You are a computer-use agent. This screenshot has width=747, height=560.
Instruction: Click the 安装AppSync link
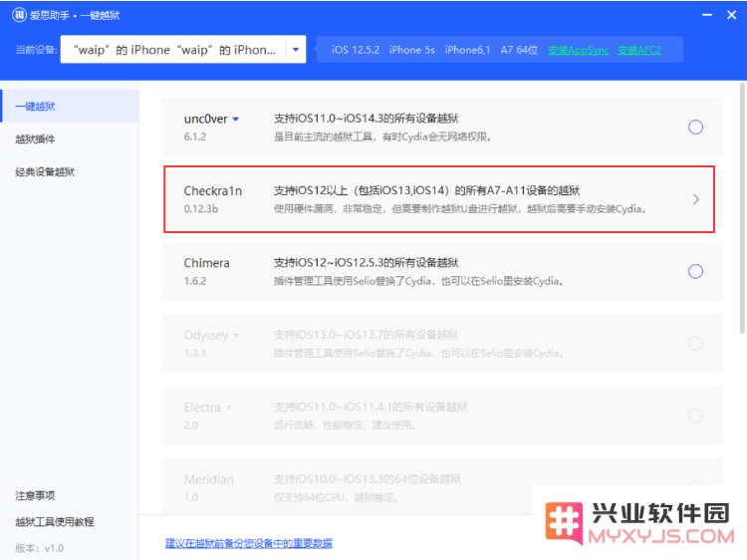point(579,50)
